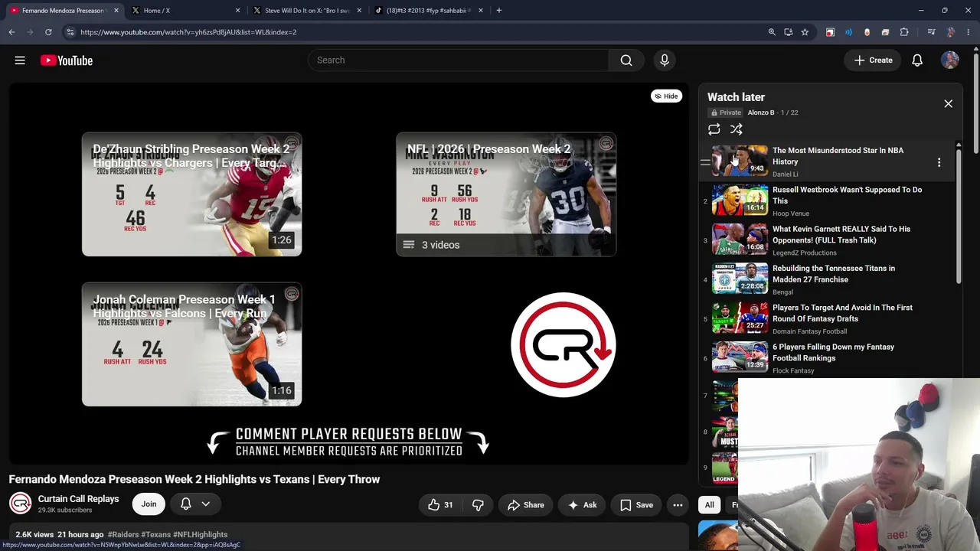
Task: Close the Home / X tab
Action: pyautogui.click(x=238, y=11)
